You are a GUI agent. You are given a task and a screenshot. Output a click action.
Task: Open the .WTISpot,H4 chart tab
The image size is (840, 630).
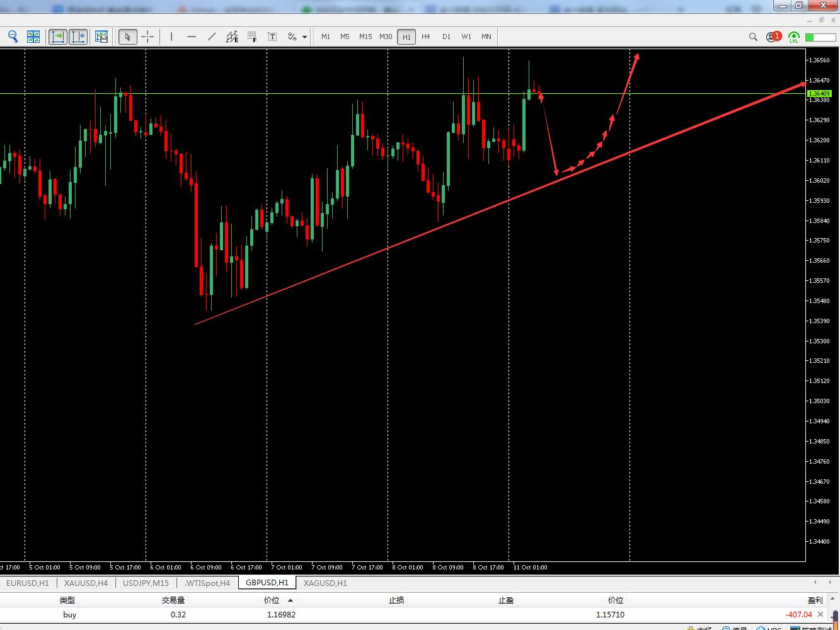click(x=207, y=583)
